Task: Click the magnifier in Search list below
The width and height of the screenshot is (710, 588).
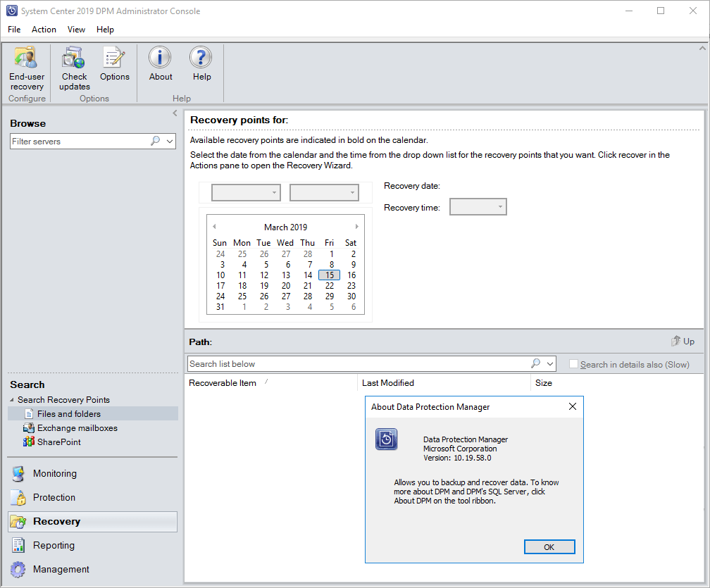Action: tap(535, 363)
